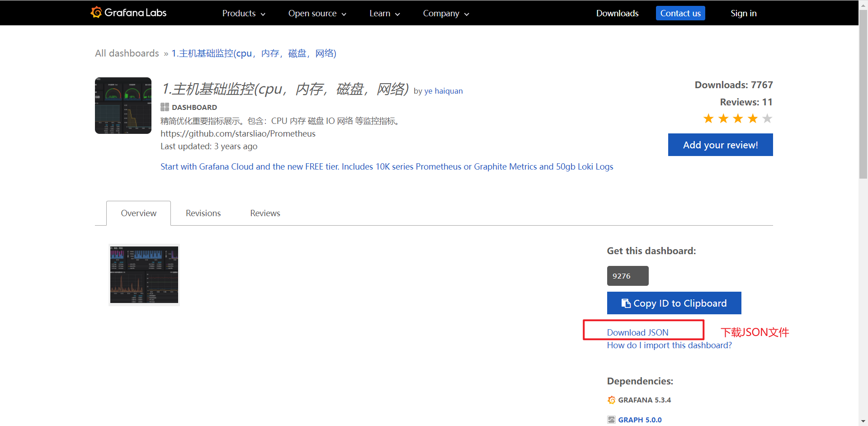
Task: Click the Reviews: 11 count text
Action: (x=746, y=102)
